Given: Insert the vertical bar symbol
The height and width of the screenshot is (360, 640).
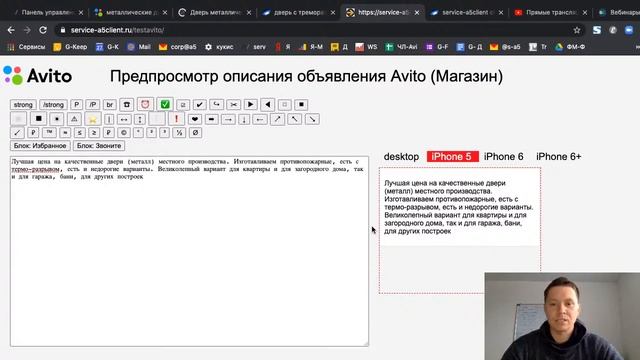Looking at the screenshot, I should (109, 119).
